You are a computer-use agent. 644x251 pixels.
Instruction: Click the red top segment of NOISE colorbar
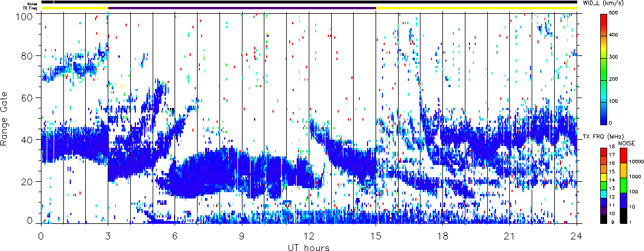624,154
